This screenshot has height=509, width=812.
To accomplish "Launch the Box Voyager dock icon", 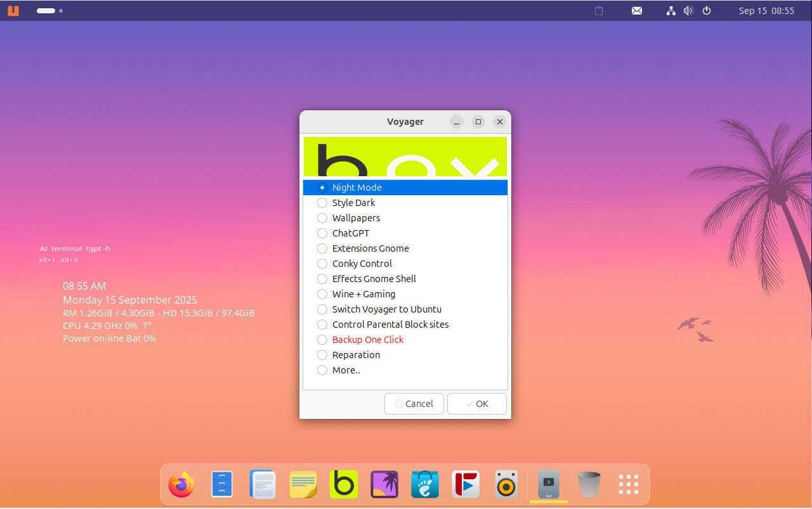I will tap(344, 485).
